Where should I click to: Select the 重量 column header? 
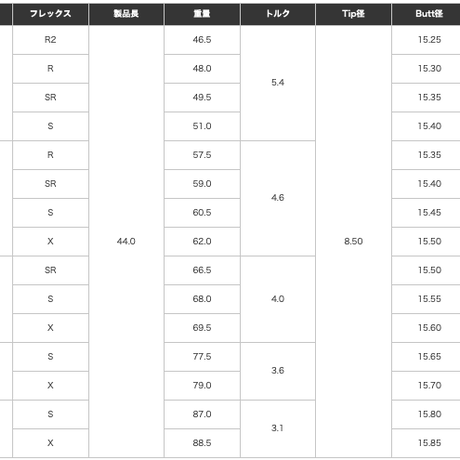202,14
